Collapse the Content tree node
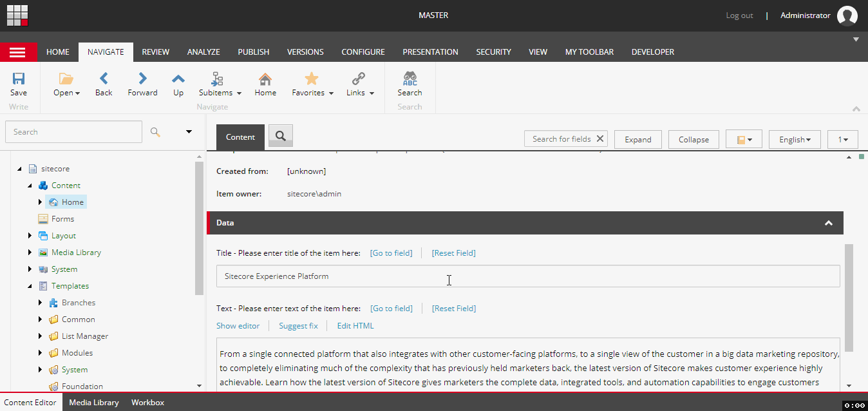868x411 pixels. coord(30,186)
